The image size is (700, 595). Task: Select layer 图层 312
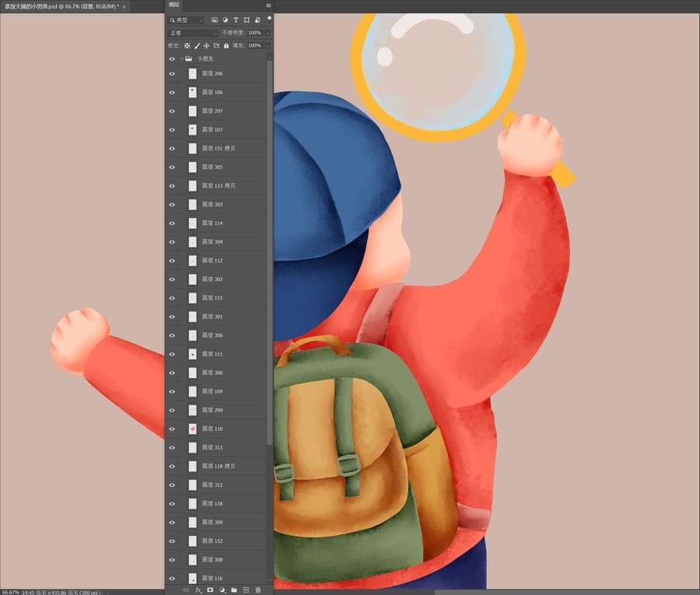point(216,485)
